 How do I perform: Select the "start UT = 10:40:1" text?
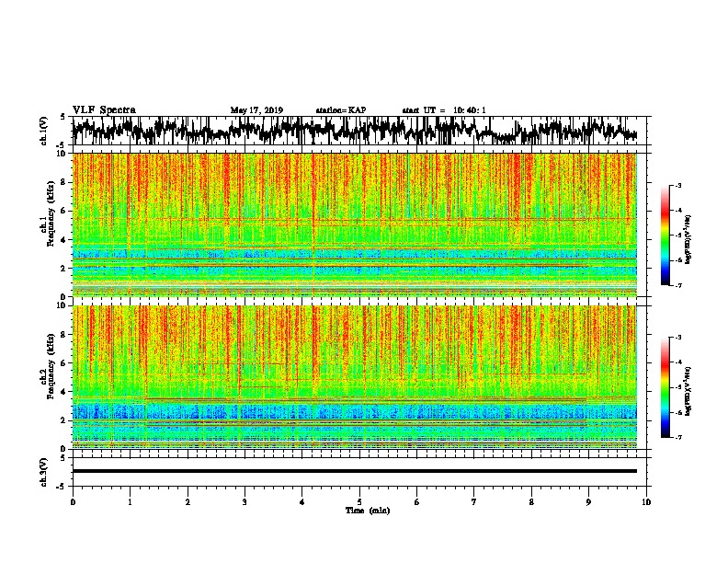444,110
